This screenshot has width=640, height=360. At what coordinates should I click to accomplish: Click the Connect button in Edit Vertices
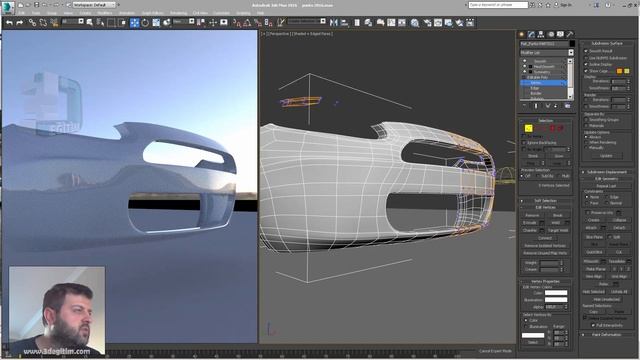(x=545, y=238)
